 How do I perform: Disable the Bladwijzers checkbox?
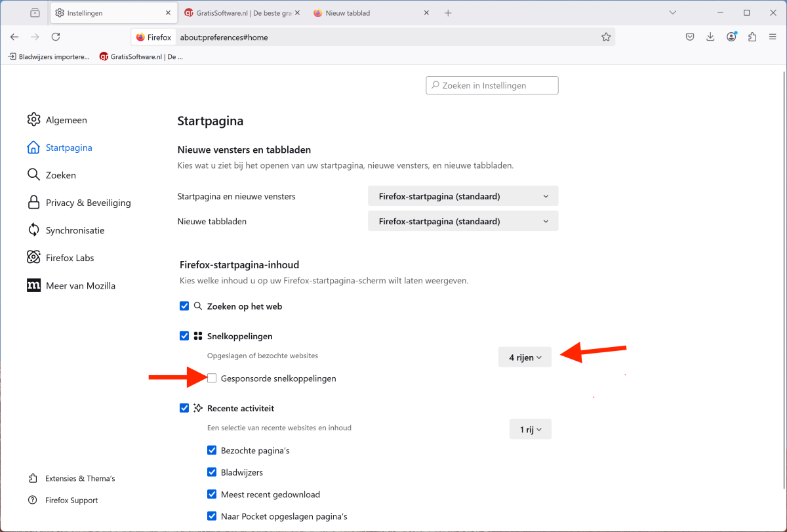point(212,472)
